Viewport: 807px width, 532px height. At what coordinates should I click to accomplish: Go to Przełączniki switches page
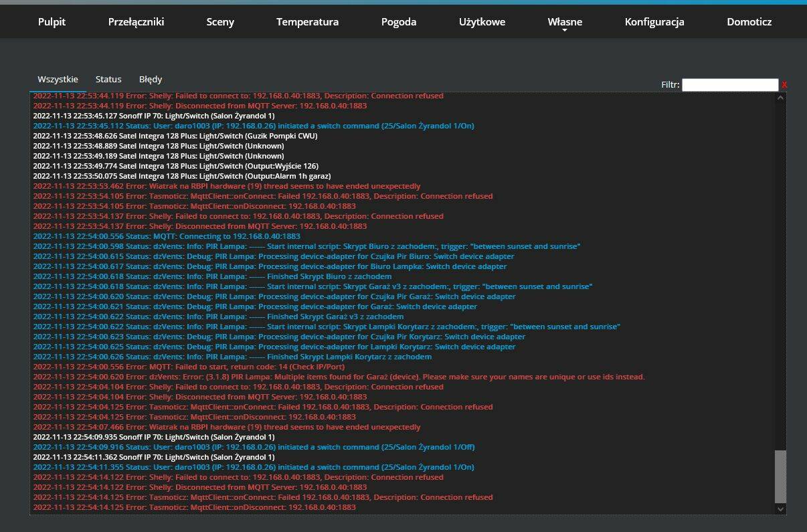click(x=136, y=22)
